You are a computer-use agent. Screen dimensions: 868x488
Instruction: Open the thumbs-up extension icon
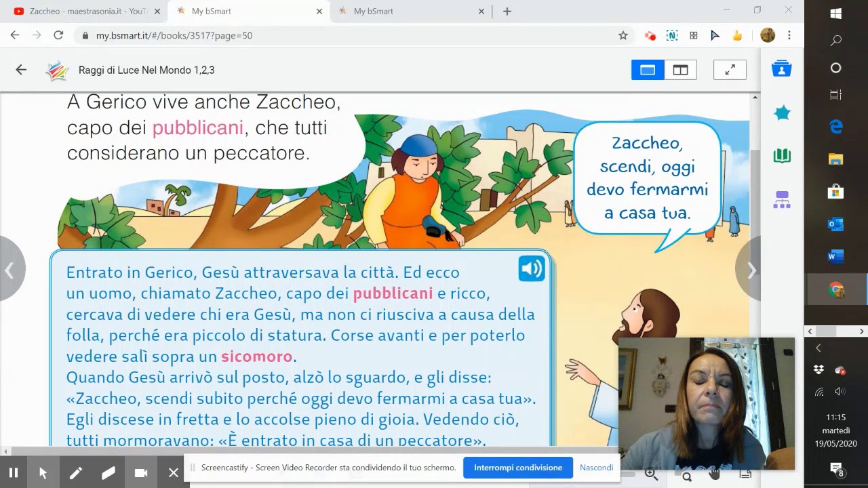pyautogui.click(x=737, y=35)
